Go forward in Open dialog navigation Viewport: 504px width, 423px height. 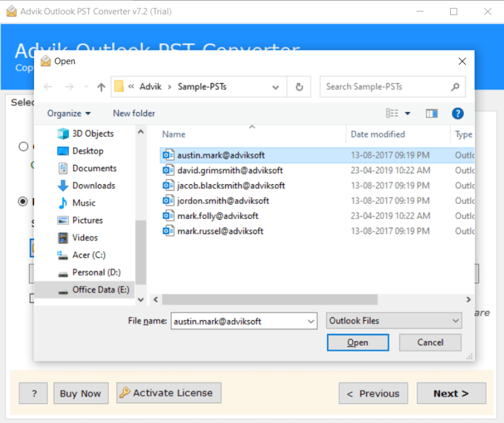tap(69, 87)
